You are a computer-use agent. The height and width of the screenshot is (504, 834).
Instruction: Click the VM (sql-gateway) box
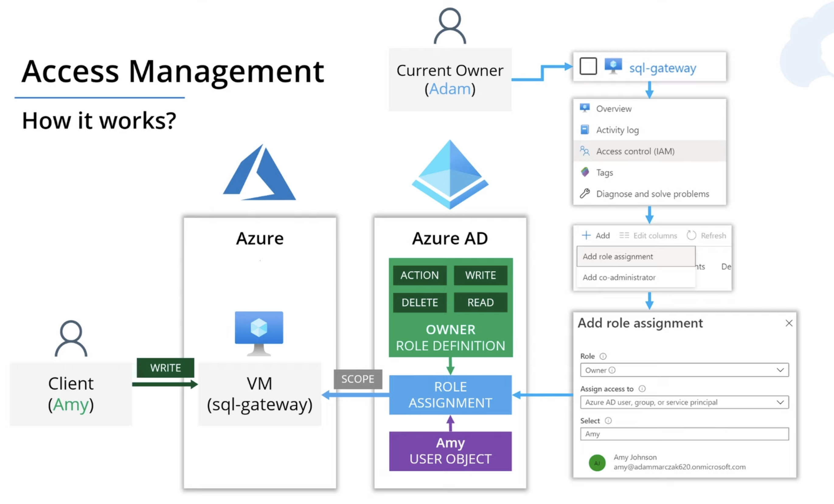[x=260, y=394]
